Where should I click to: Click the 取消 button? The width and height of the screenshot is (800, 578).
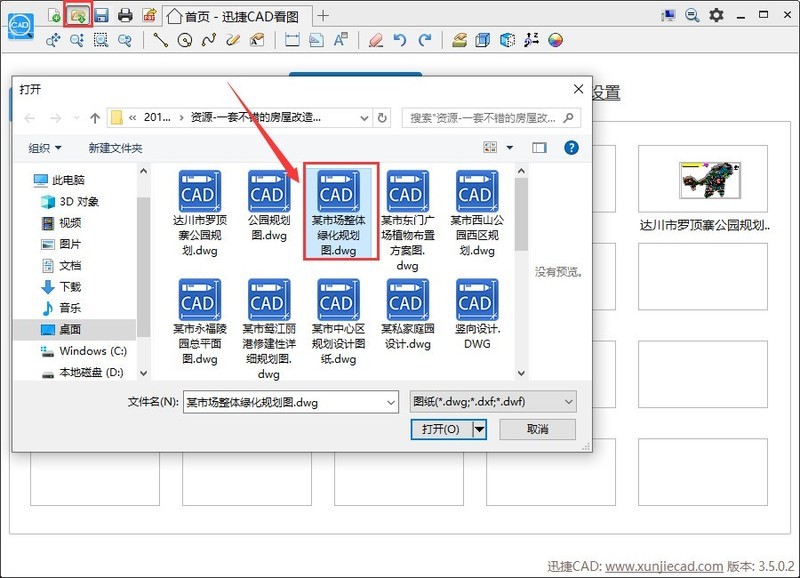[537, 429]
